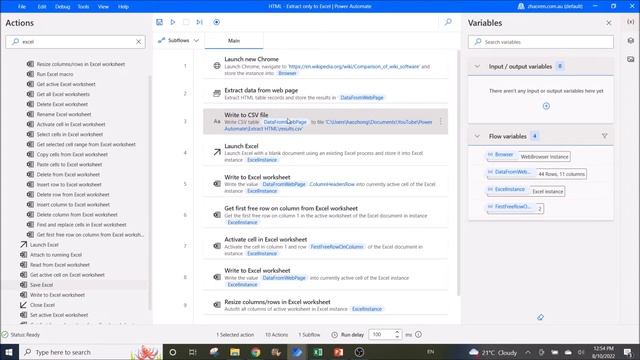Open more options for Write to CSV file
Screen dimensions: 640x360
(x=441, y=122)
